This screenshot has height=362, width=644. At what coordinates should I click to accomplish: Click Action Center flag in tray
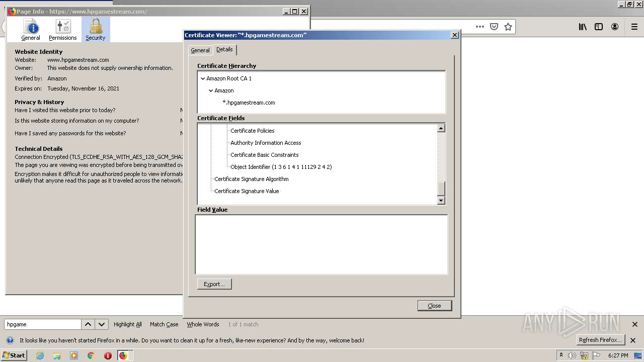[x=596, y=355]
